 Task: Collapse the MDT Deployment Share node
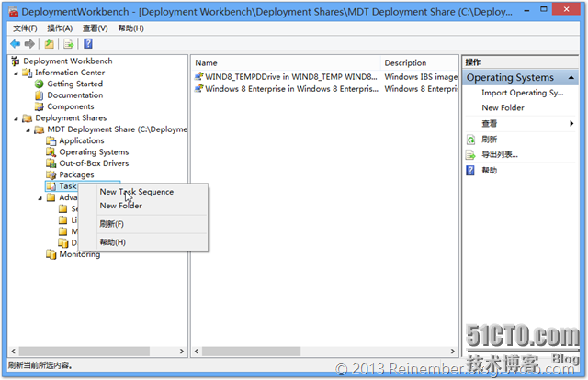(28, 130)
